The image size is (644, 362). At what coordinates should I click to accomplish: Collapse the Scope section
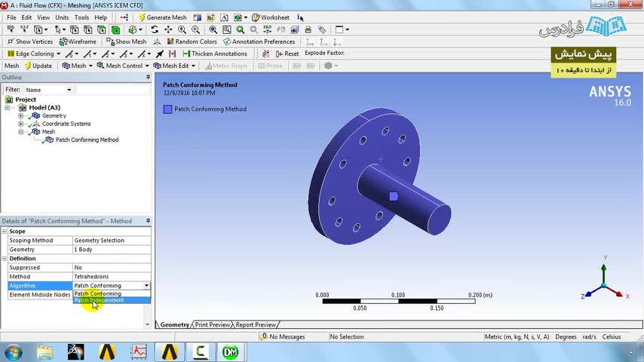tap(5, 232)
